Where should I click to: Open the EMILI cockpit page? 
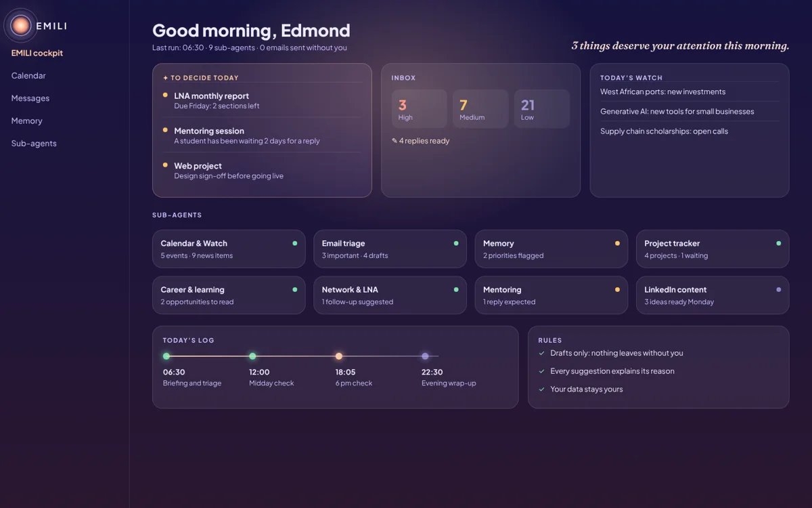coord(37,53)
